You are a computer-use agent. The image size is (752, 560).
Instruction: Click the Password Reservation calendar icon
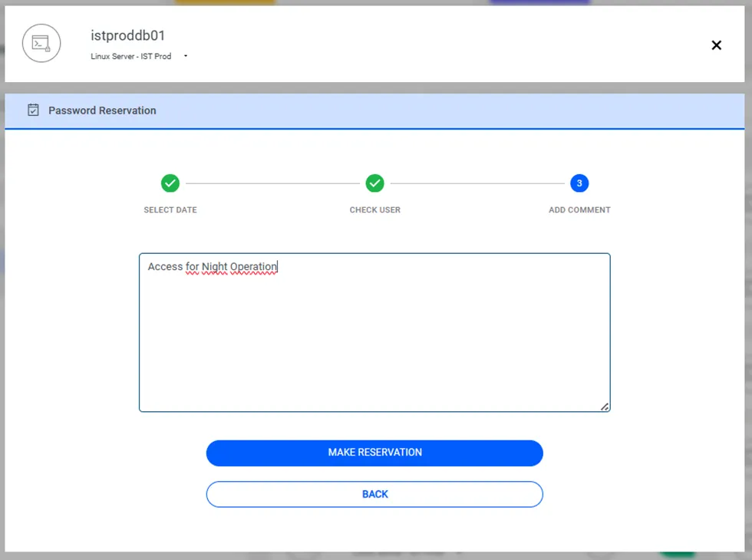pos(33,110)
